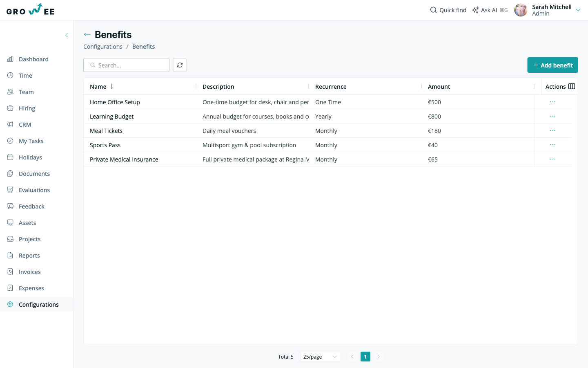Click Daily meal vouchers description
588x368 pixels.
tap(229, 131)
